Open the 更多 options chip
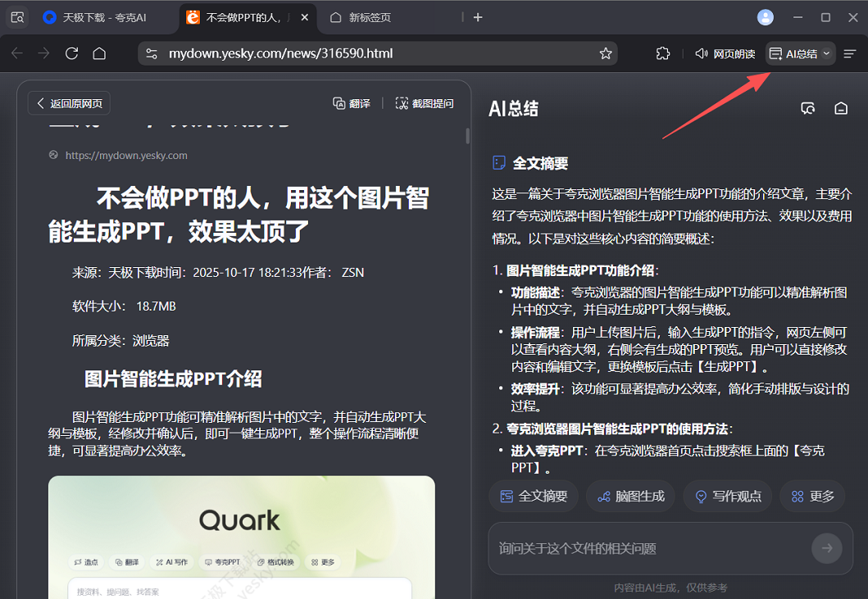 812,496
